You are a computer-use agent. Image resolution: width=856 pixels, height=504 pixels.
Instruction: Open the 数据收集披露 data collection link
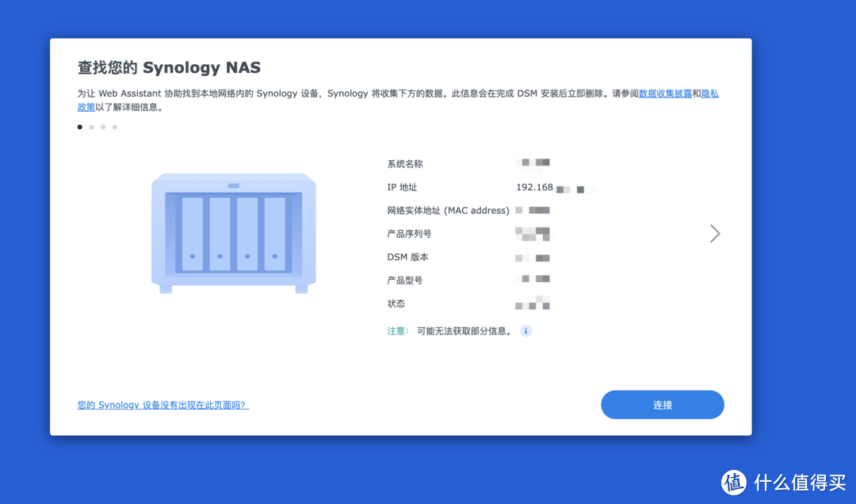coord(666,94)
